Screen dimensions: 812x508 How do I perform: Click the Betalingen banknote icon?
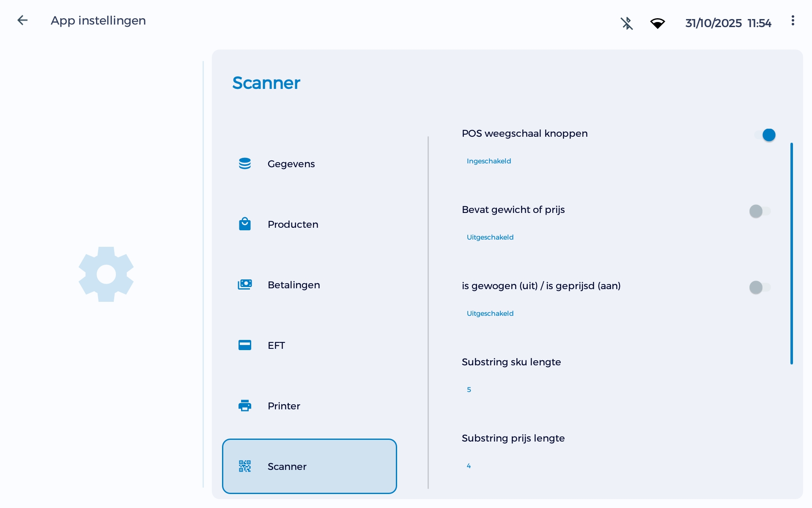[245, 284]
